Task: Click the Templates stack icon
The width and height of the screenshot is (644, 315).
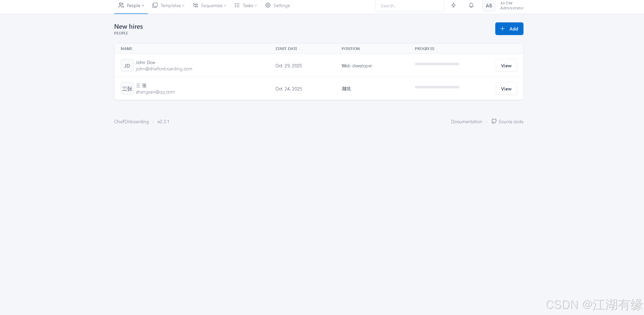Action: [x=155, y=5]
